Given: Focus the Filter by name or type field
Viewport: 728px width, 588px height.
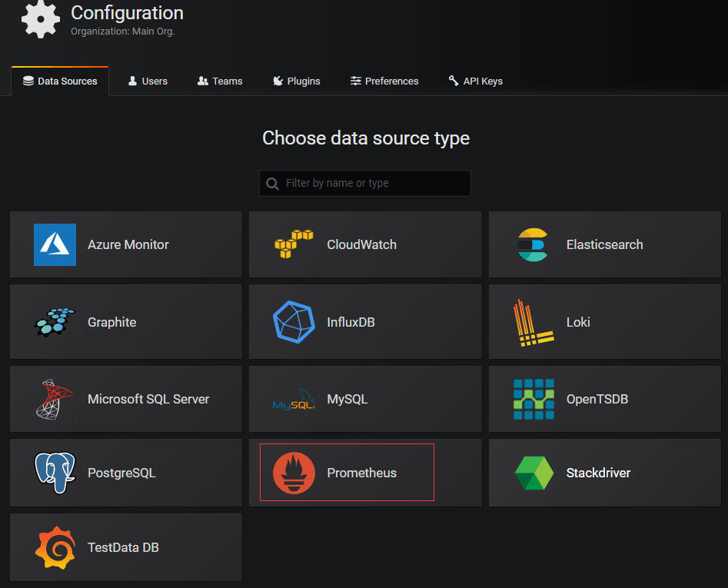Looking at the screenshot, I should point(373,183).
